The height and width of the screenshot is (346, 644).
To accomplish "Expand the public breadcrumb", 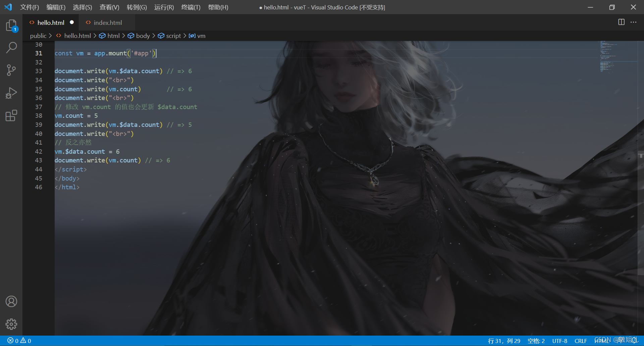I will [38, 36].
